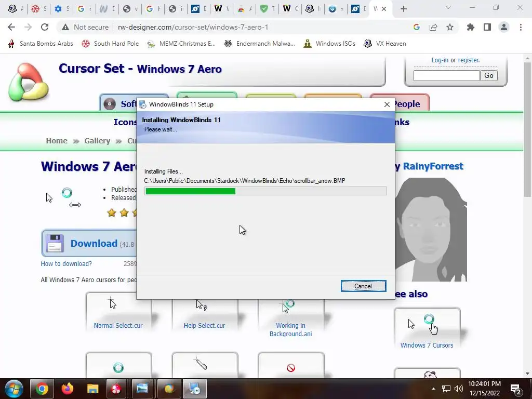Reload the page with refresh icon

click(x=45, y=27)
